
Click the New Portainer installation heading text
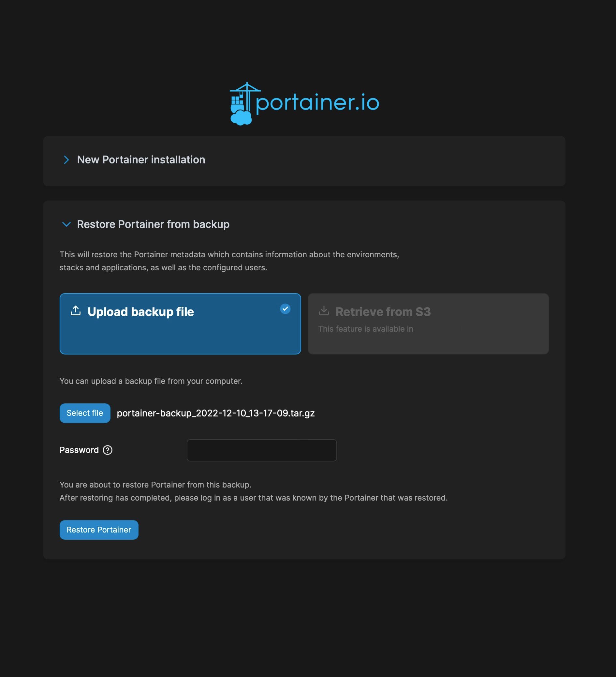point(141,160)
